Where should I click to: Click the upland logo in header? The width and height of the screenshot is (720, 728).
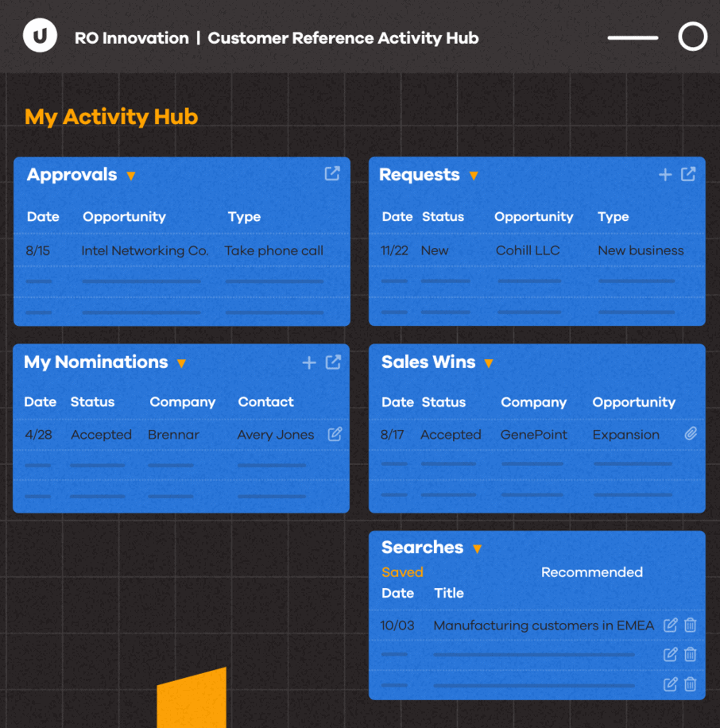pyautogui.click(x=40, y=36)
